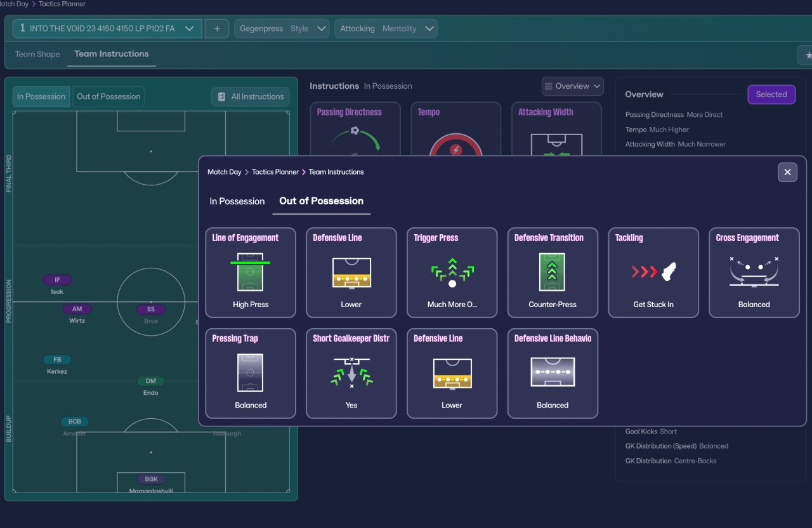This screenshot has height=528, width=812.
Task: Switch to the Team Shape tab
Action: pos(37,54)
